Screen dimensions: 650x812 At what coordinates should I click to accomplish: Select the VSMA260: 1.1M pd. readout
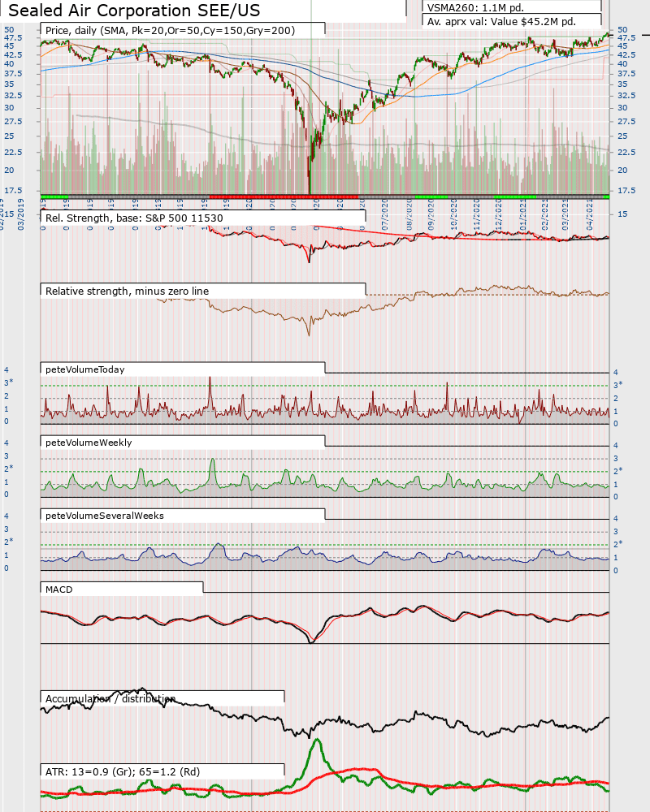(475, 7)
